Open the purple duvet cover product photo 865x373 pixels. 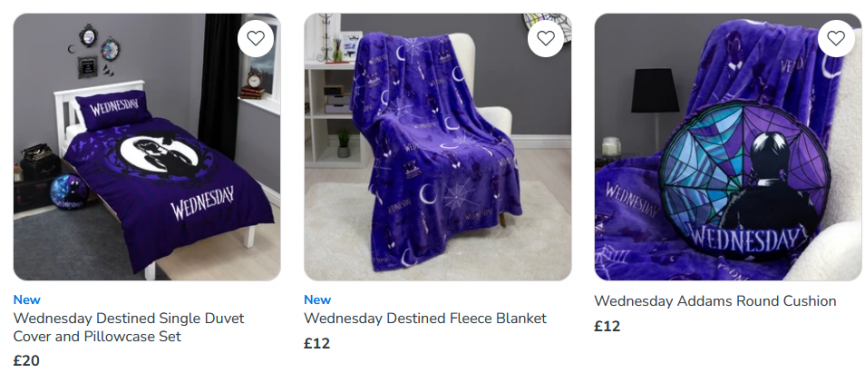pyautogui.click(x=147, y=147)
